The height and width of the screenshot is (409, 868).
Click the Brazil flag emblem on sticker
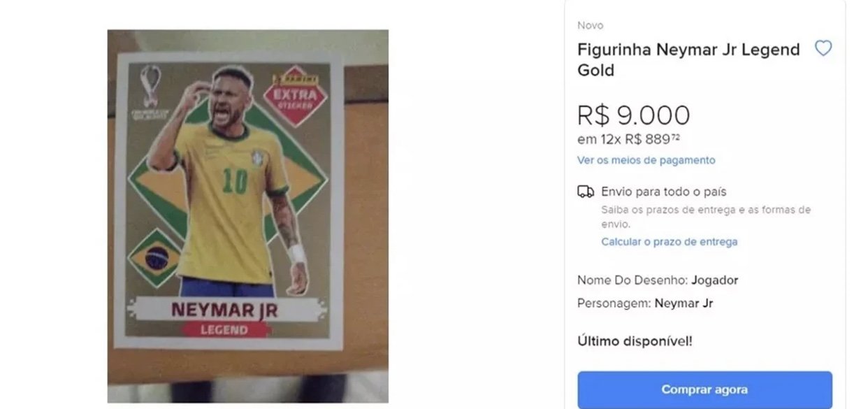pyautogui.click(x=155, y=257)
